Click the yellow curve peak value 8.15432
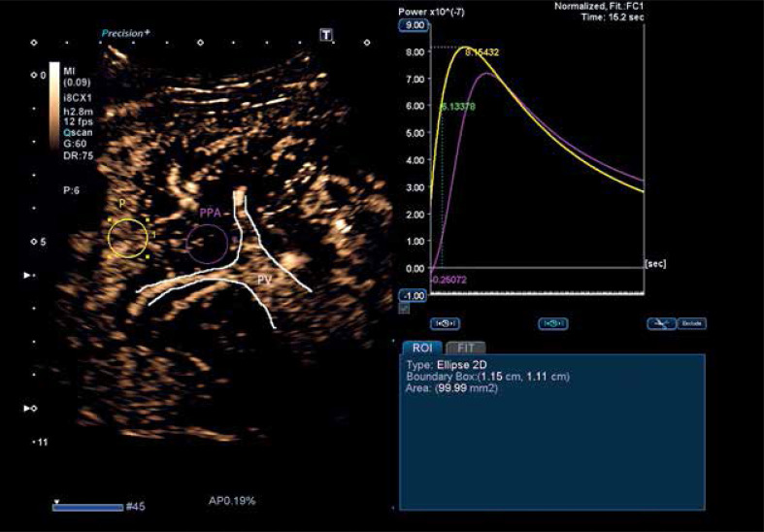Viewport: 764px width, 532px height. click(482, 52)
